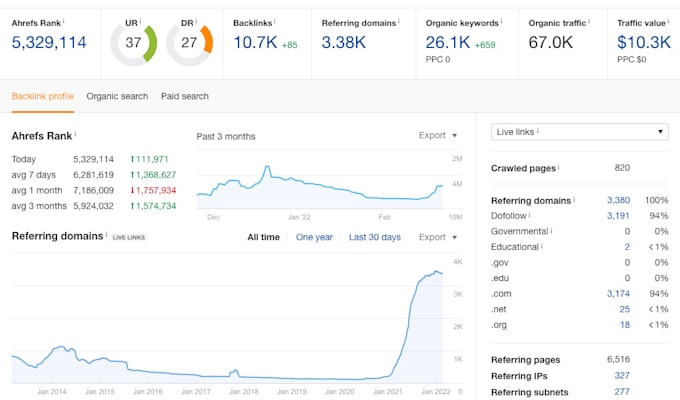
Task: Click the Referring domains header info icon
Action: 399,20
